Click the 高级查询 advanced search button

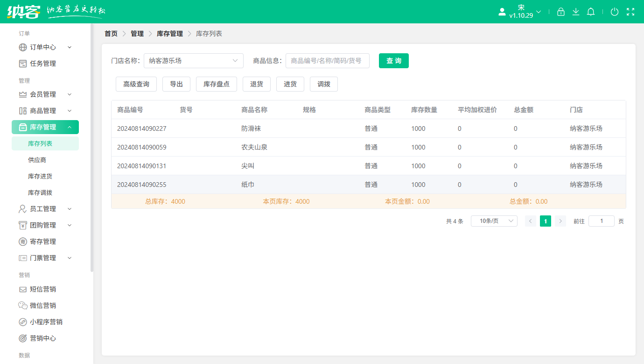(136, 84)
